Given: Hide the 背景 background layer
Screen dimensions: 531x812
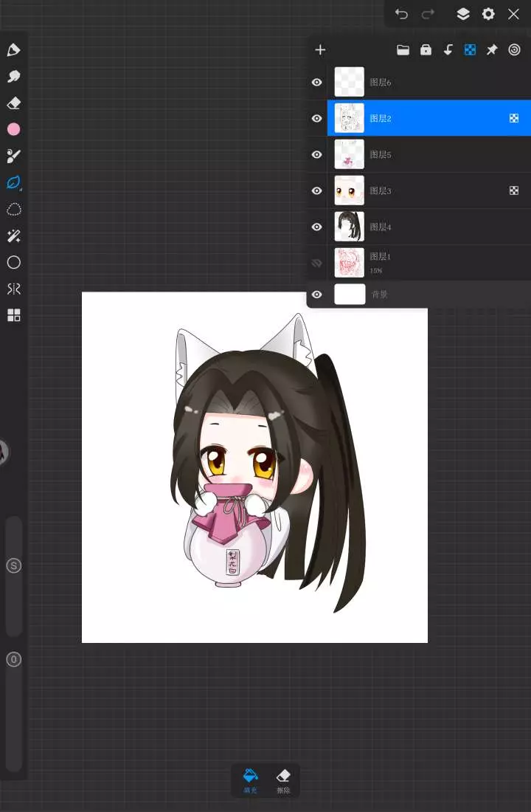Looking at the screenshot, I should [316, 294].
